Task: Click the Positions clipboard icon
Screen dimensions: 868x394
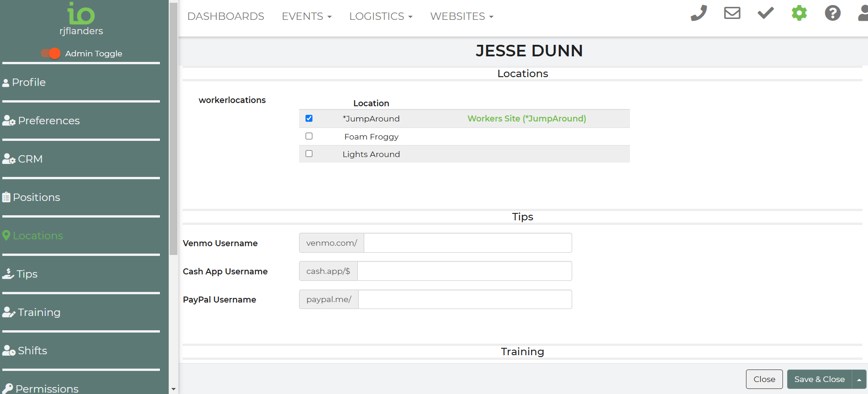Action: tap(6, 198)
